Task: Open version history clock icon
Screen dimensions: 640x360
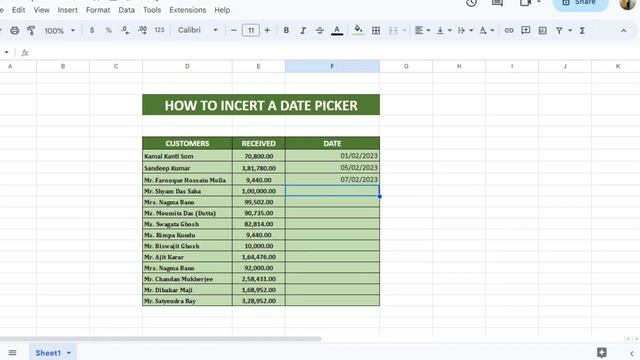Action: tap(471, 3)
